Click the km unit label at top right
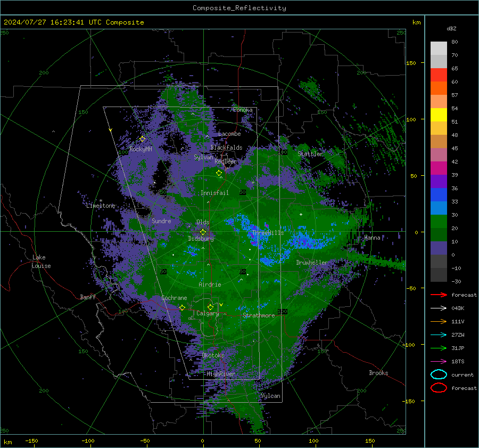479x448 pixels. 416,22
